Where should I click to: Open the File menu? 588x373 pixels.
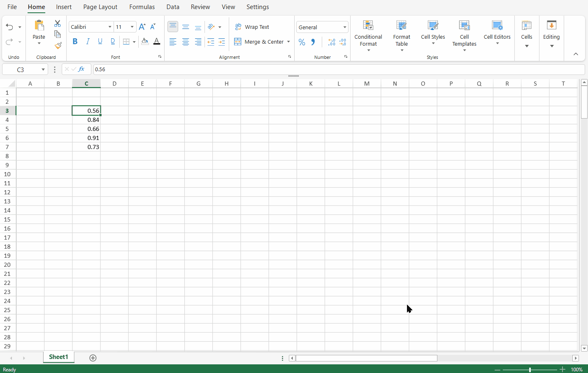click(12, 7)
